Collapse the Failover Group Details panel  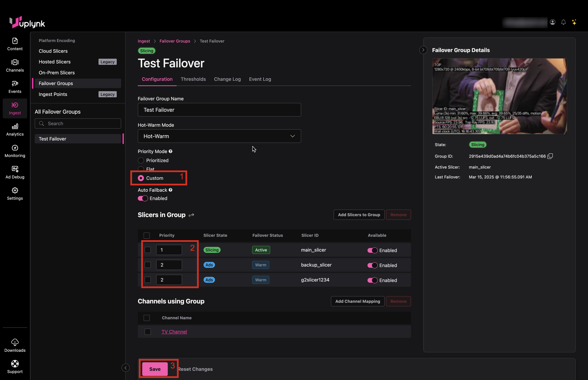pyautogui.click(x=423, y=50)
